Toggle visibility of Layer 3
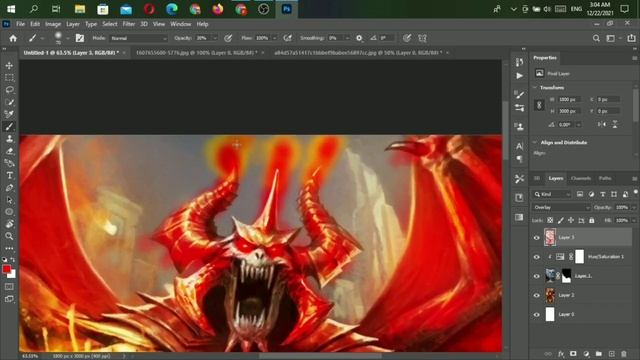The width and height of the screenshot is (640, 360). click(537, 238)
